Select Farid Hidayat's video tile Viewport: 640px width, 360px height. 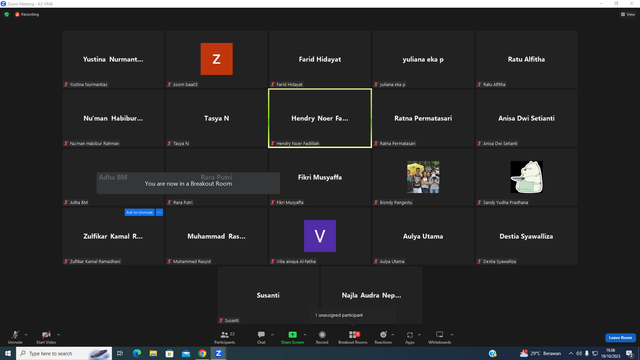[x=320, y=59]
